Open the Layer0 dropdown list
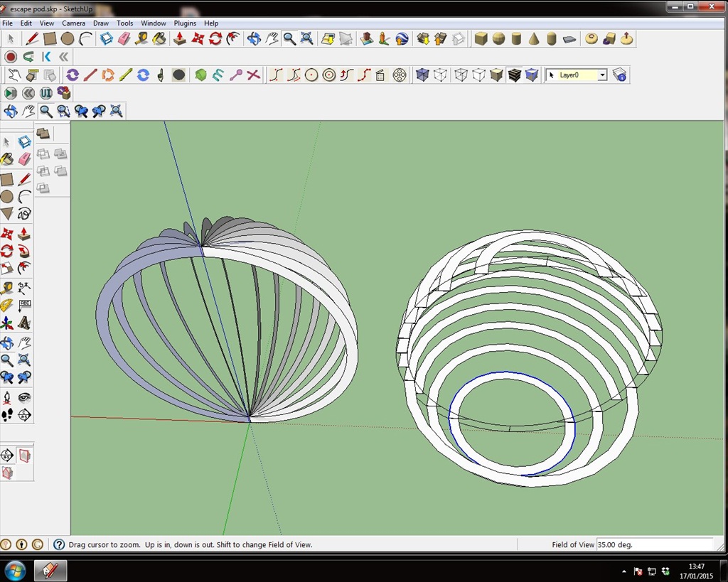Screen dimensions: 728x582 tap(602, 75)
